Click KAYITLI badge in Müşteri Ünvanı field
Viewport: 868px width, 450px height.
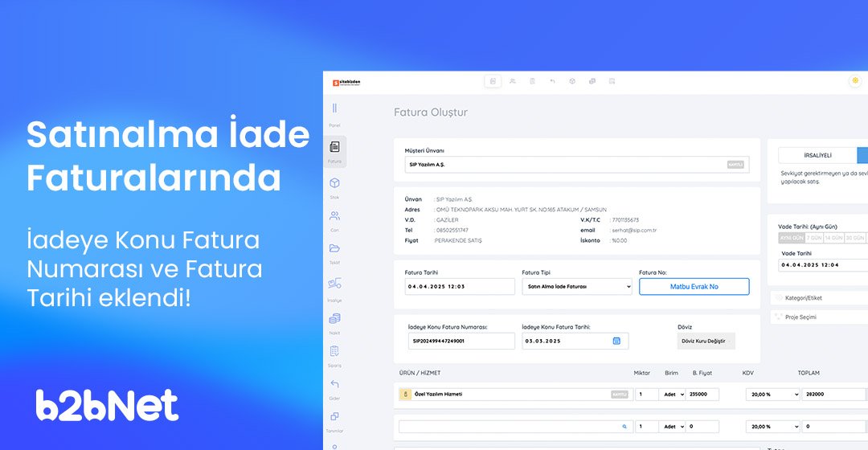tap(735, 165)
